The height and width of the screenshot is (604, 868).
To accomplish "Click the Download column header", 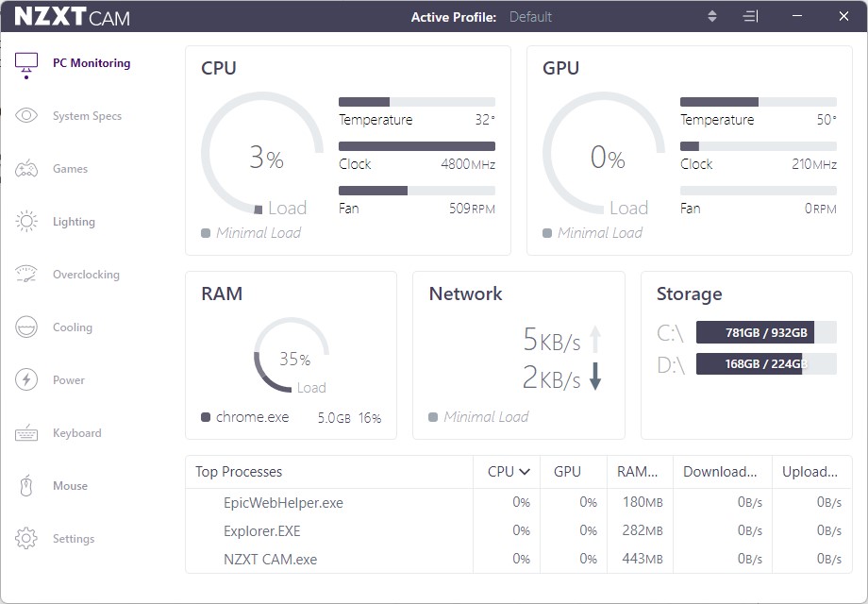I will pyautogui.click(x=720, y=472).
